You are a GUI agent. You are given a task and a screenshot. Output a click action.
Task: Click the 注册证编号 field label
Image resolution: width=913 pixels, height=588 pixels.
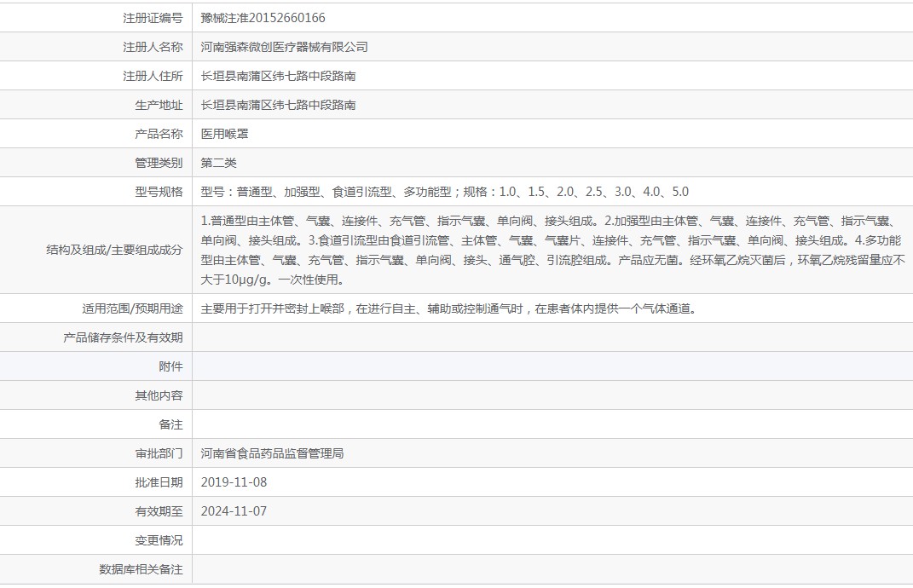pos(153,18)
